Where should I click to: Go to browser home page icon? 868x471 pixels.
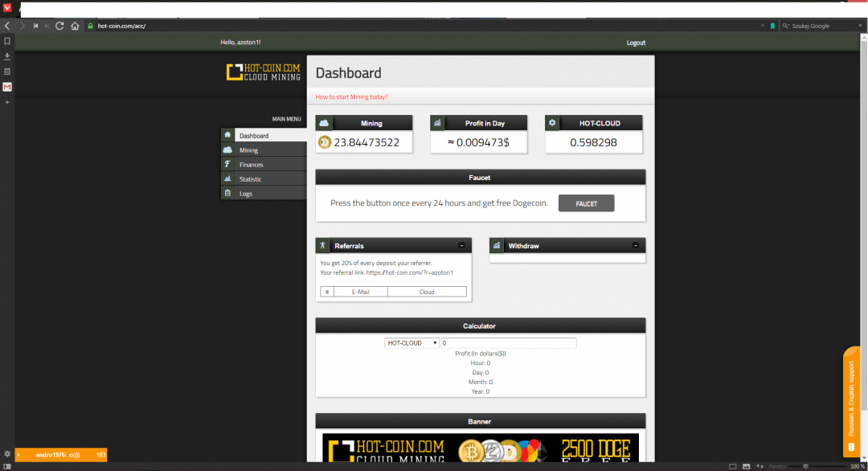point(74,26)
